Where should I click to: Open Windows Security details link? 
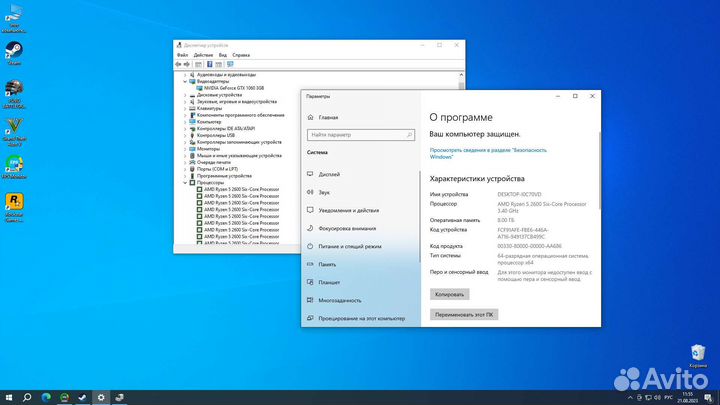(x=488, y=153)
